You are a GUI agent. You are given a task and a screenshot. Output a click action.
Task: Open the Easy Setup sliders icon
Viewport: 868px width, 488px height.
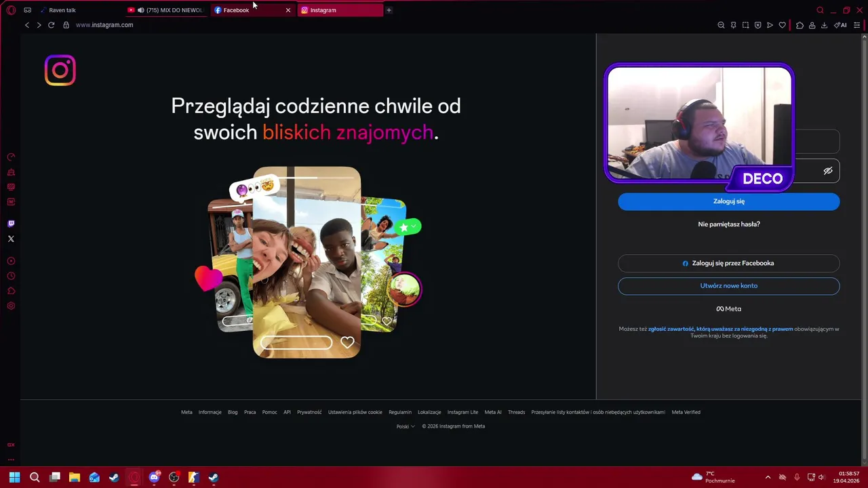click(856, 25)
